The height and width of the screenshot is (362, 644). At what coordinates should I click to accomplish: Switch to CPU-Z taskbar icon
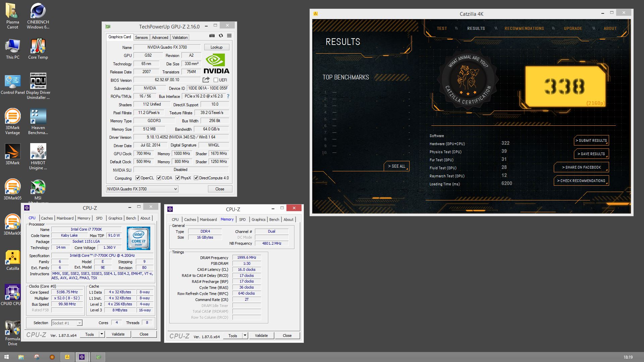click(82, 357)
